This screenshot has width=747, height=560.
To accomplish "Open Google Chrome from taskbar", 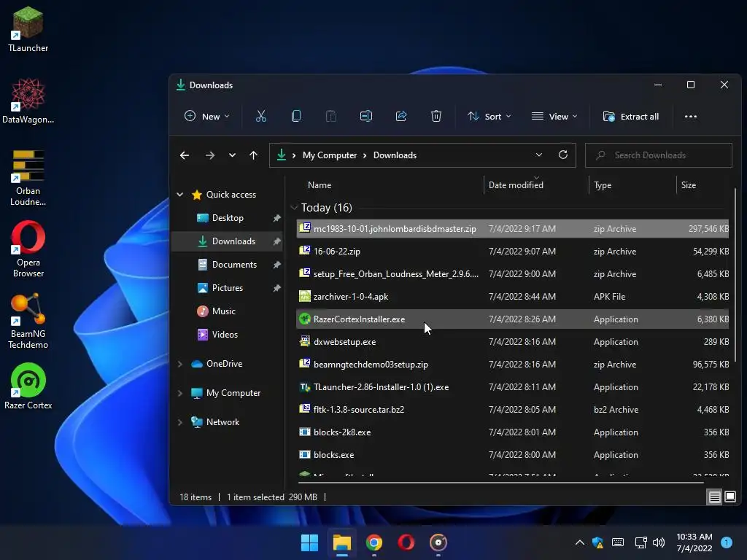I will coord(374,542).
